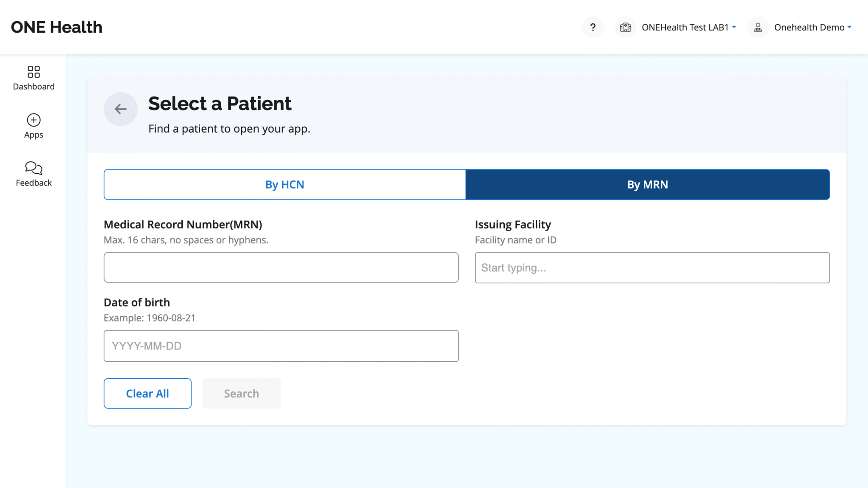Select the By MRN tab
The image size is (868, 488).
[x=648, y=184]
